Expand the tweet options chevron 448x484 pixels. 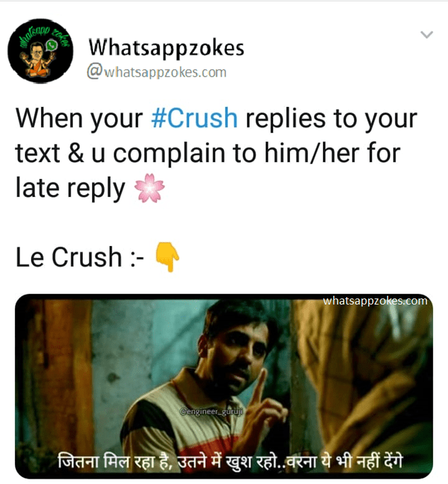point(426,34)
